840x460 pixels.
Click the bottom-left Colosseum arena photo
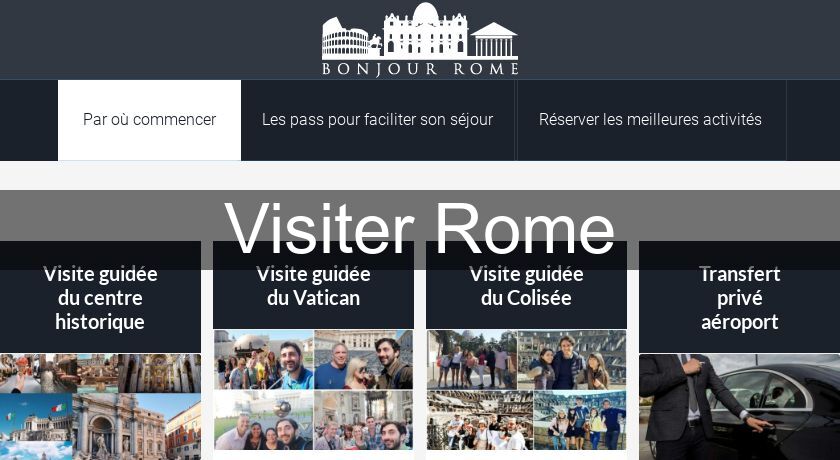pos(480,420)
